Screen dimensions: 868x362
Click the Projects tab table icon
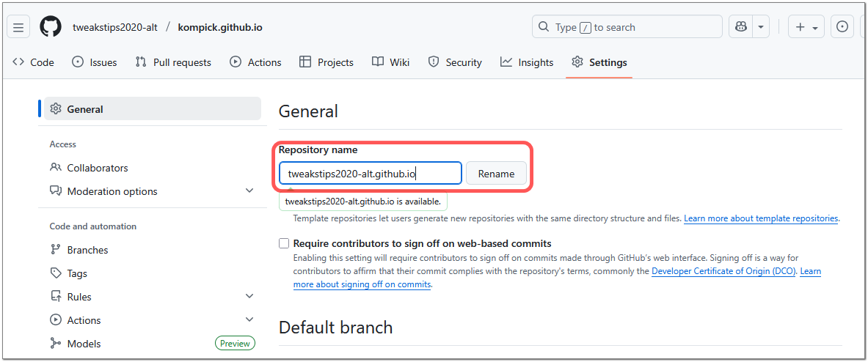305,62
